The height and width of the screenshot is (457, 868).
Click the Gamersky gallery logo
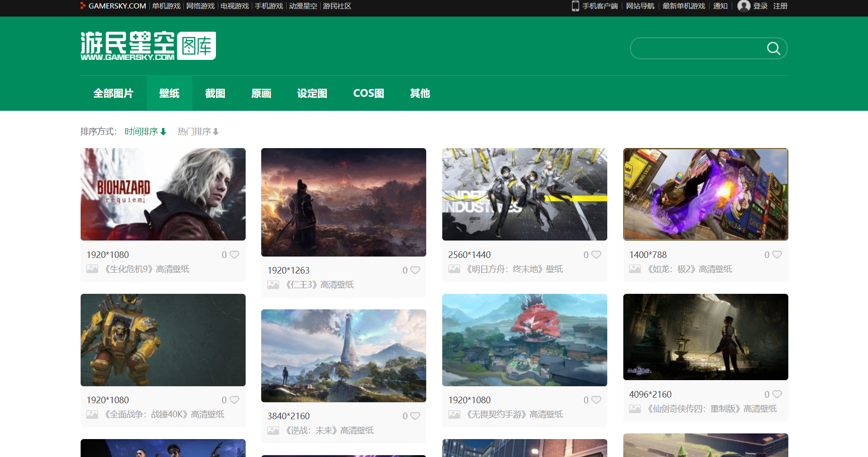pyautogui.click(x=148, y=46)
